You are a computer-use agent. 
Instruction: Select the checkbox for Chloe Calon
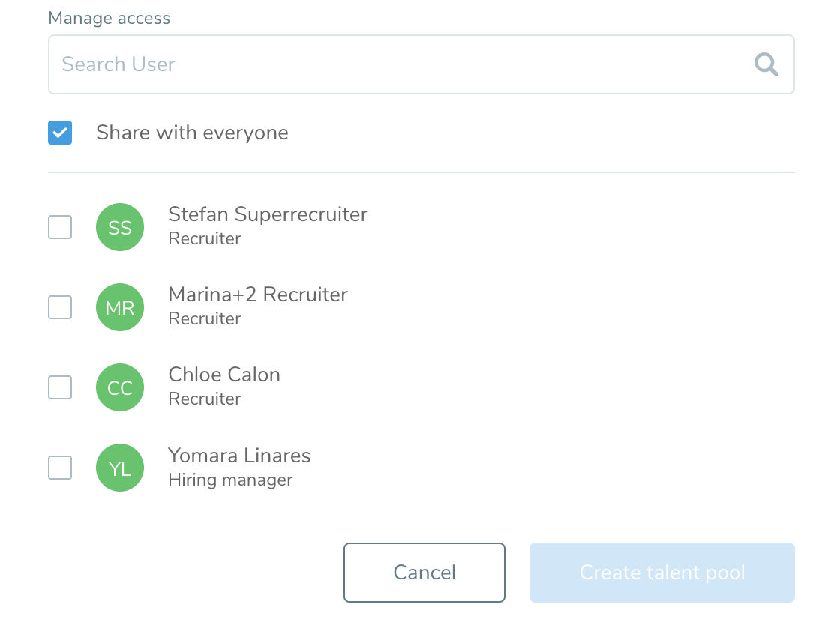tap(60, 387)
